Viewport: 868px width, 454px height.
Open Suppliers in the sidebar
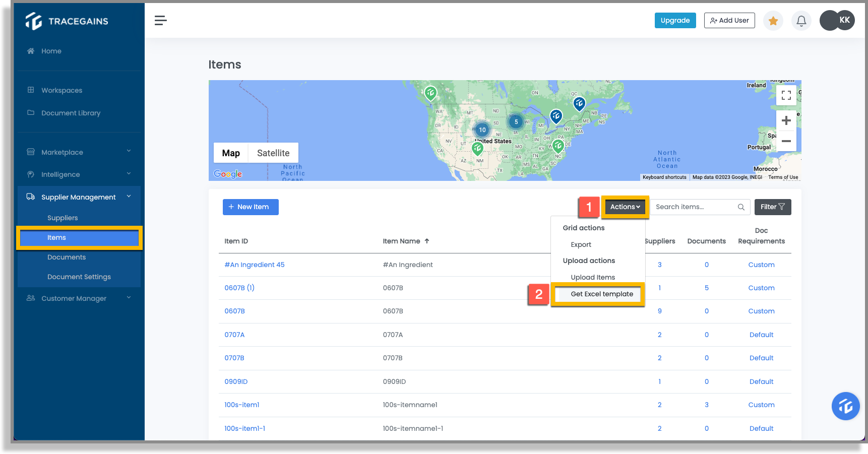coord(63,218)
